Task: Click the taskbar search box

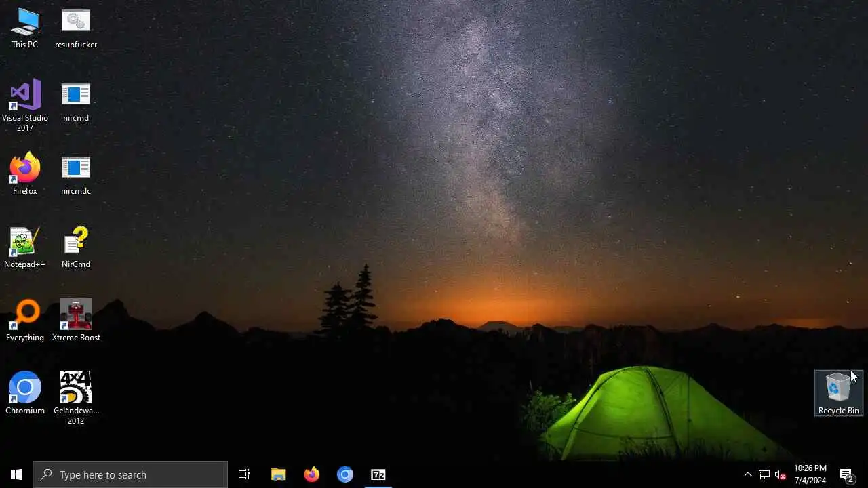Action: click(130, 474)
